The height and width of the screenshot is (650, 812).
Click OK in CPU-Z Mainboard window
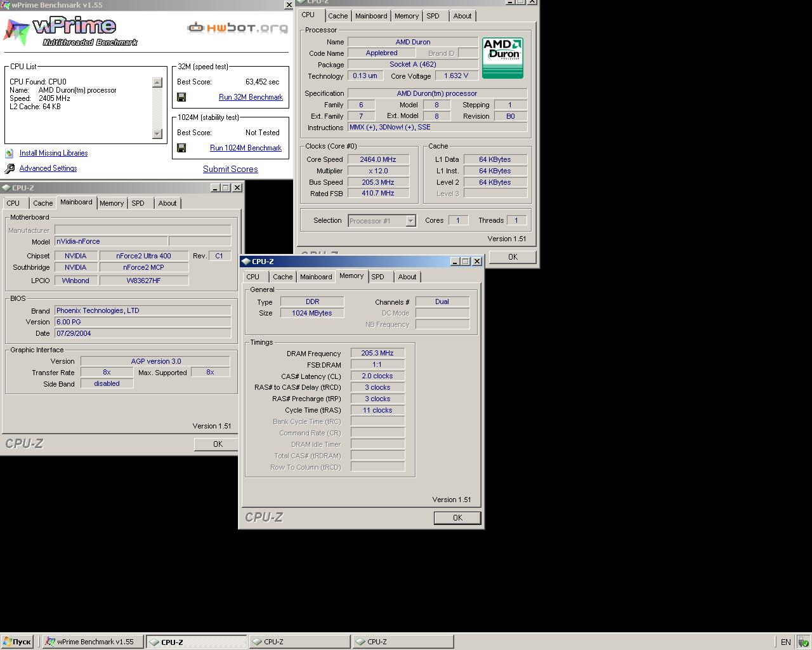(x=218, y=444)
